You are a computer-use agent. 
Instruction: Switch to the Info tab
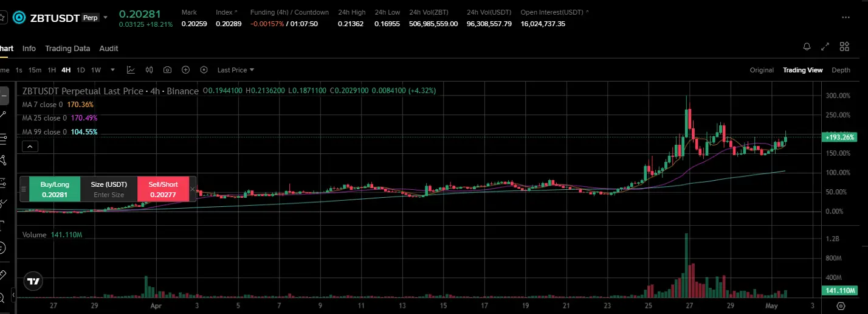29,48
